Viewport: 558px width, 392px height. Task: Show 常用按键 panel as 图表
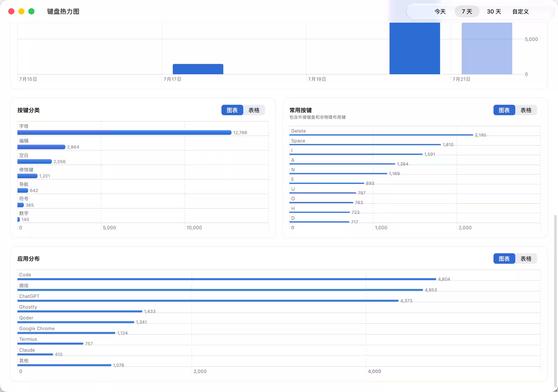[x=504, y=110]
